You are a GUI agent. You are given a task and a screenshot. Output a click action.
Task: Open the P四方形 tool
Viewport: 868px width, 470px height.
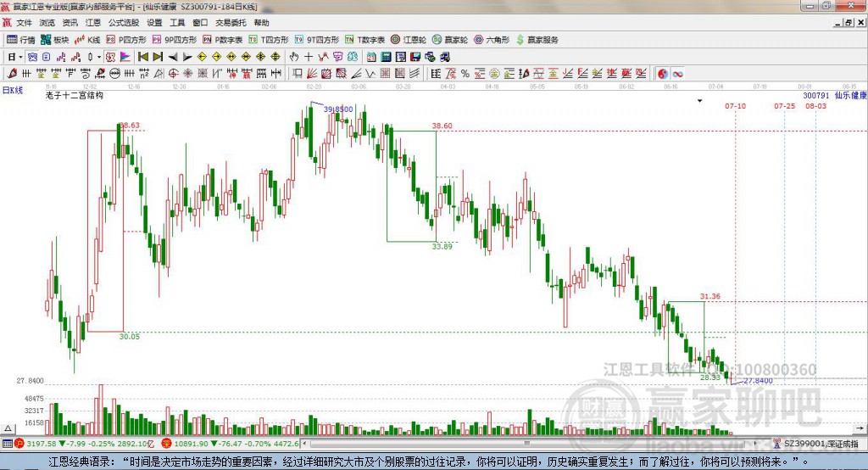coord(126,40)
